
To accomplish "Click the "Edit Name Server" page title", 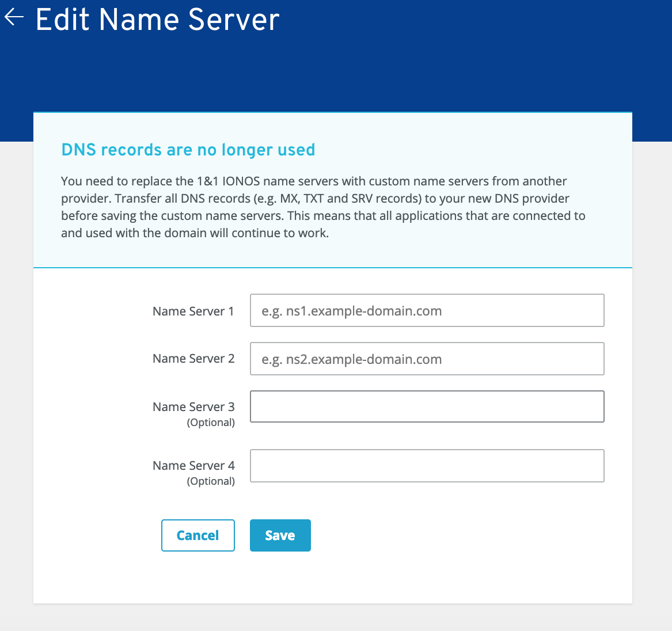I will pos(157,20).
